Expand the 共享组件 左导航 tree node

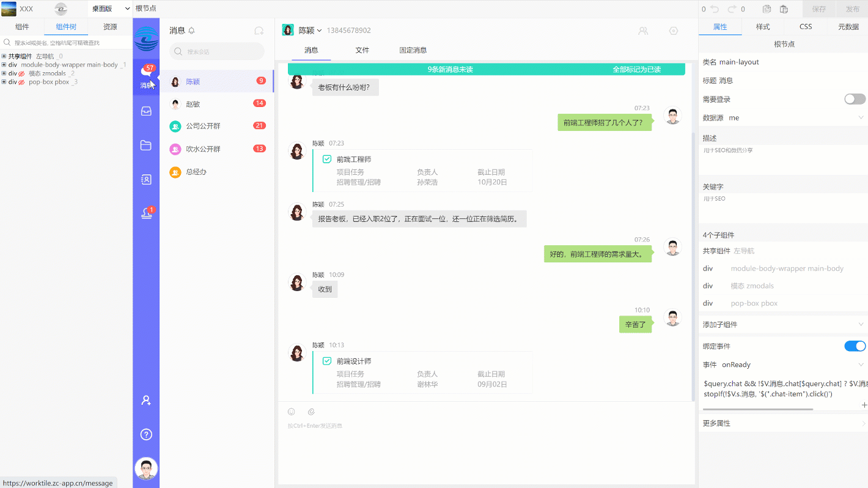coord(4,56)
